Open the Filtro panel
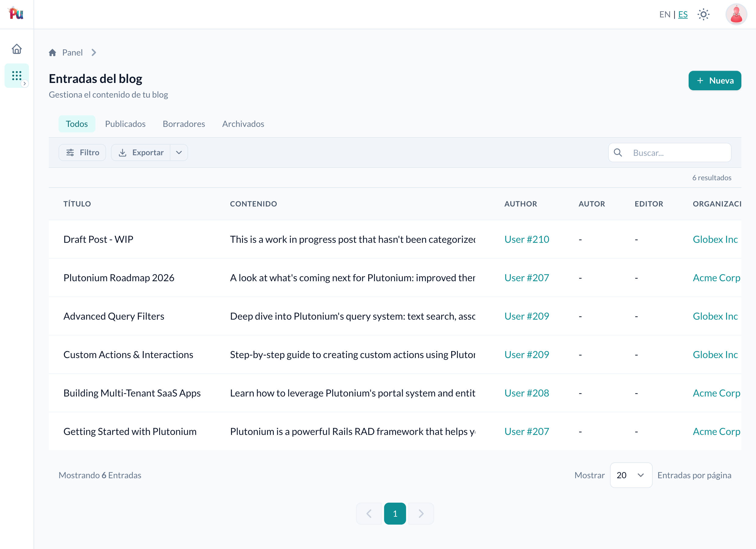The image size is (756, 549). 82,152
